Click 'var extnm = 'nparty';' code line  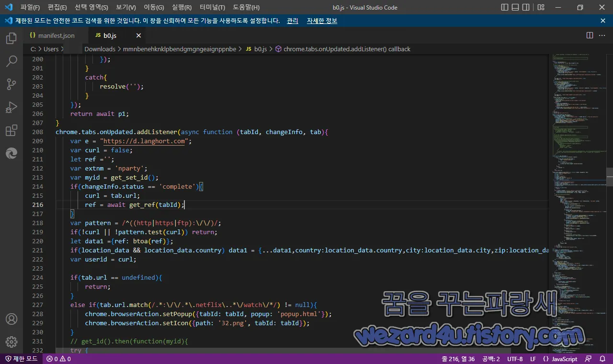click(x=109, y=168)
